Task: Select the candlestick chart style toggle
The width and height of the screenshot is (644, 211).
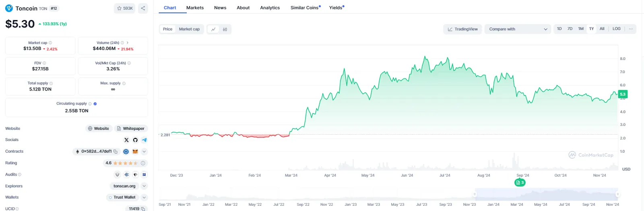Action: (225, 29)
